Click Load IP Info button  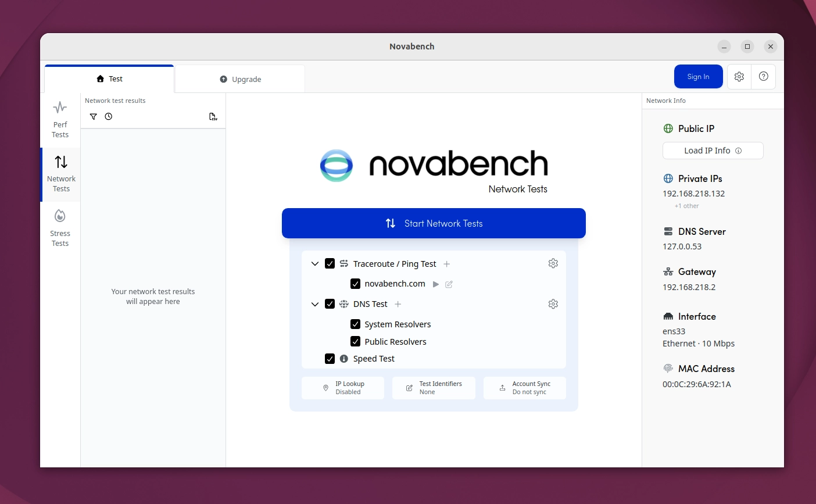click(x=713, y=151)
